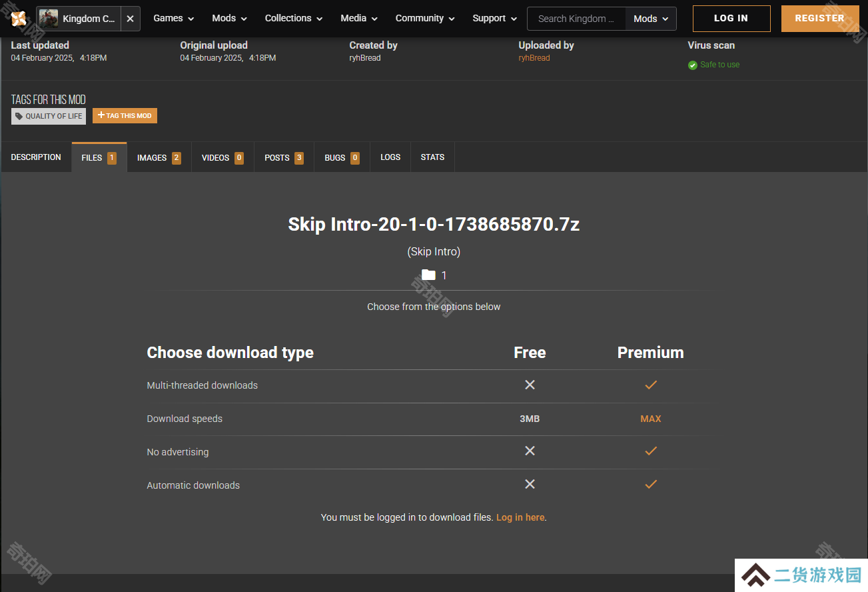Click the Premium check for No advertising
Screen dimensions: 868x592
coord(651,451)
